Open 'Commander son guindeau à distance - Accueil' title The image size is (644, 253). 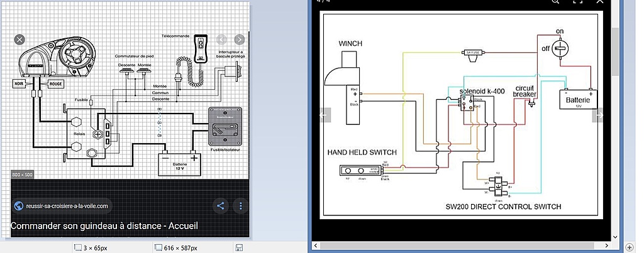pyautogui.click(x=104, y=226)
